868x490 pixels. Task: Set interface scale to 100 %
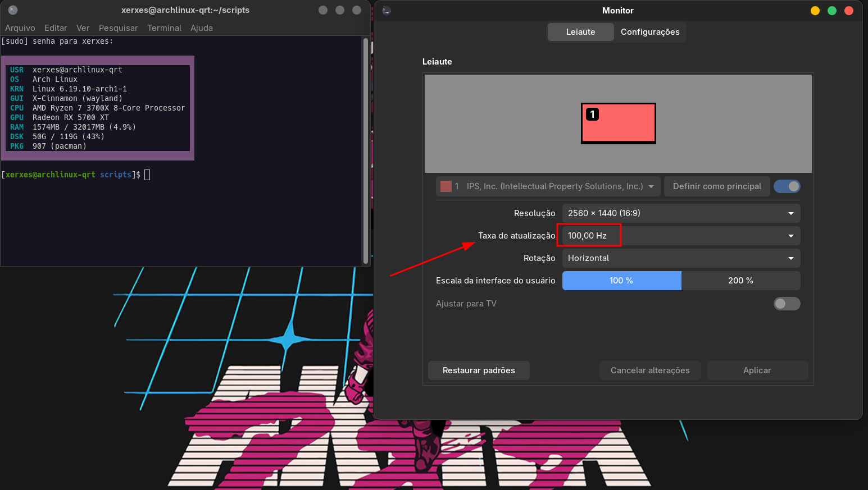621,281
